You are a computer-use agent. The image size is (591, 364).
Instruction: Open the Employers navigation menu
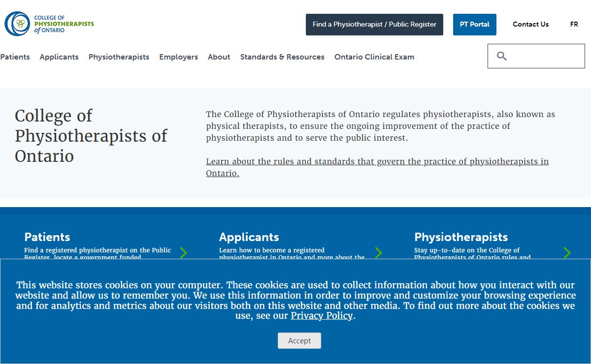click(x=178, y=57)
